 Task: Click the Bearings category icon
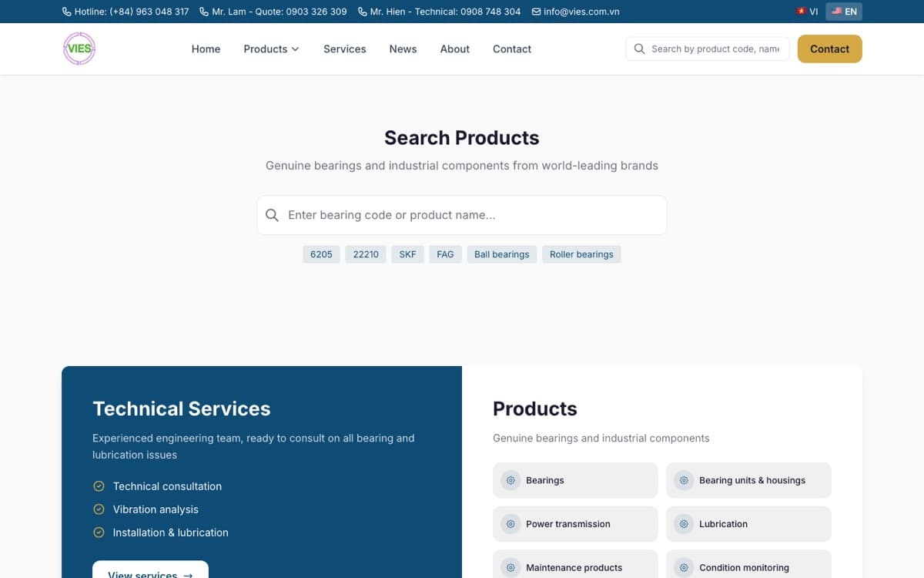(x=511, y=480)
